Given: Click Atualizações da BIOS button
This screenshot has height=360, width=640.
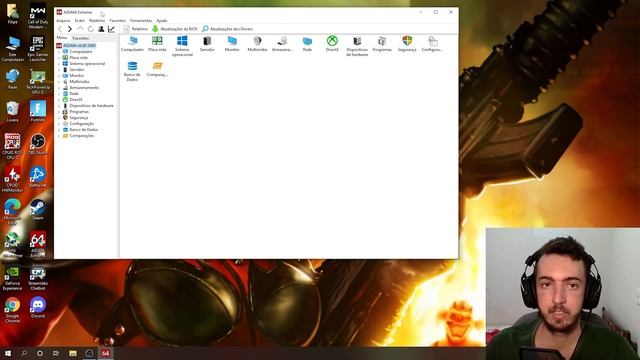Looking at the screenshot, I should click(175, 29).
